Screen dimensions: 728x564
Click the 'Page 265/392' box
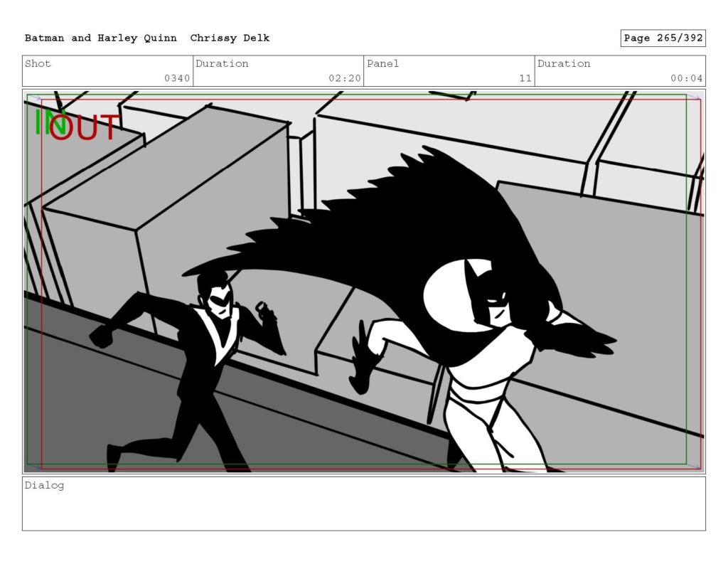click(x=663, y=38)
